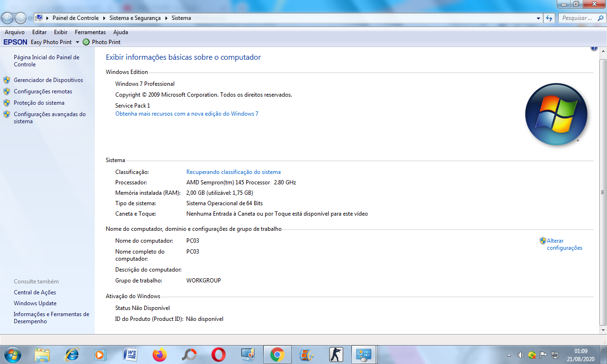Click Sistema e Segurança in the breadcrumb
Viewport: 607px width, 364px height.
[x=136, y=18]
